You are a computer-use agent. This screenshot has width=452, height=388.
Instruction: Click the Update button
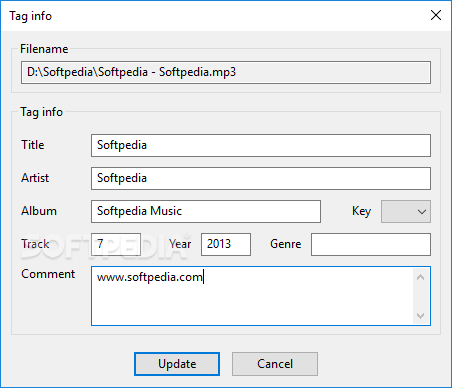(177, 364)
